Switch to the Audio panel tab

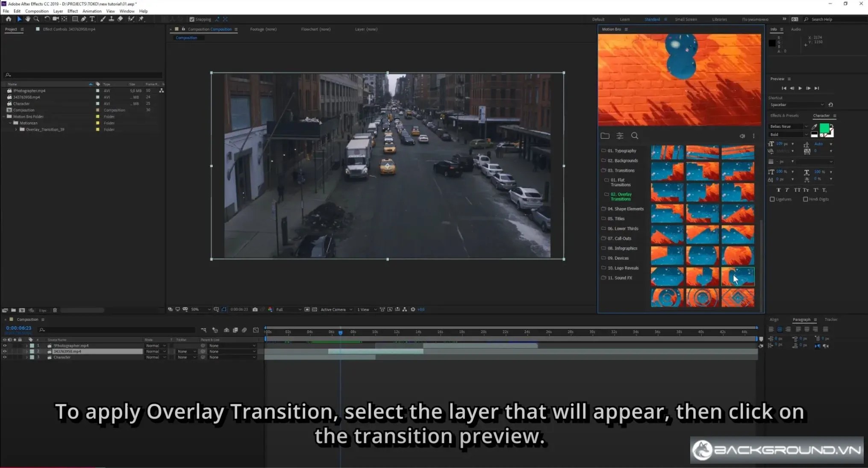point(796,30)
